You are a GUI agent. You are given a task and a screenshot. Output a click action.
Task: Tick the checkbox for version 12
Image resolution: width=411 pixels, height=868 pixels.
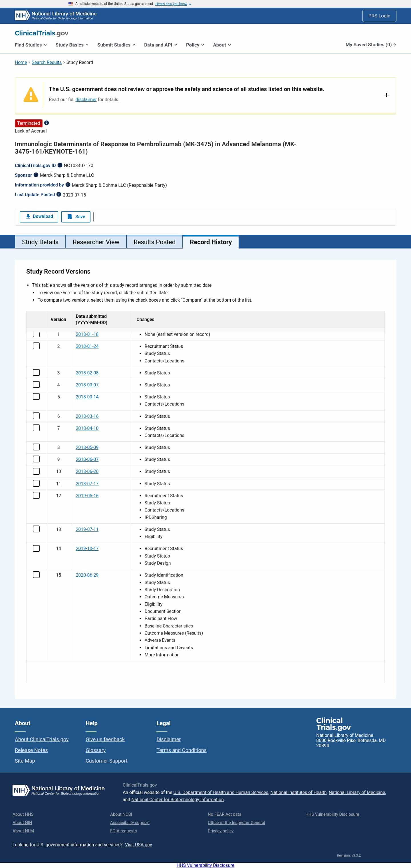coord(36,495)
